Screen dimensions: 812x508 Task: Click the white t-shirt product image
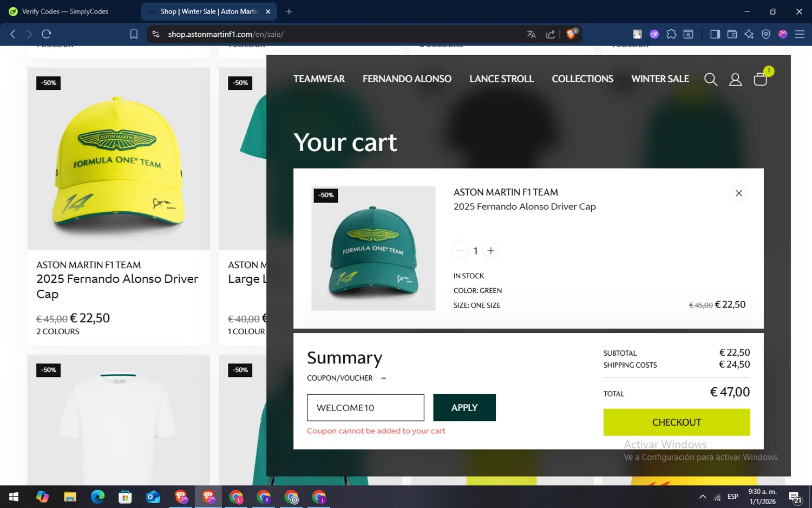(119, 420)
